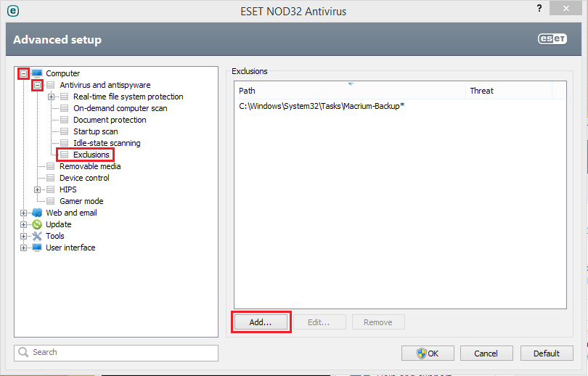Click Add... to create an exclusion
This screenshot has width=588, height=376.
pyautogui.click(x=261, y=322)
